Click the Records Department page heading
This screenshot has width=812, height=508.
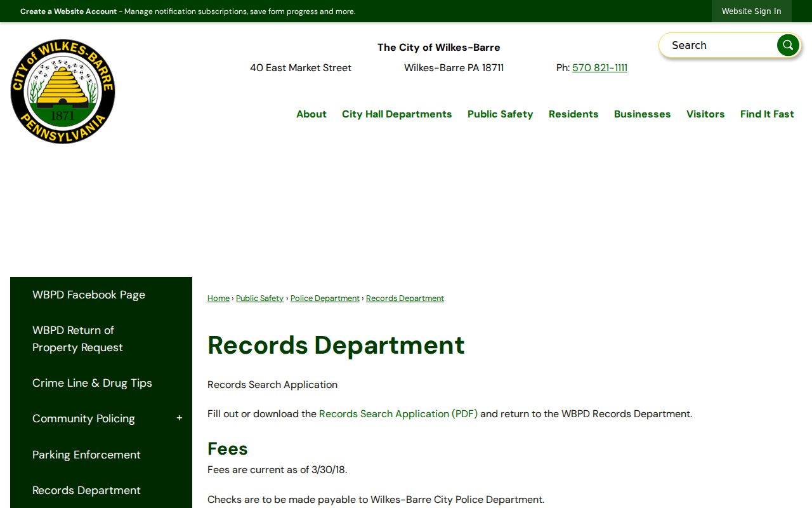point(336,345)
